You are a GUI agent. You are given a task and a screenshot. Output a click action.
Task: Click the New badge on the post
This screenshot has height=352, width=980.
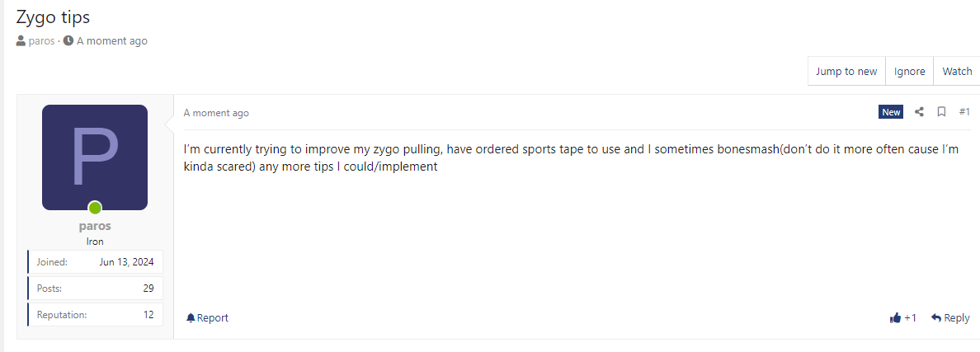(891, 112)
